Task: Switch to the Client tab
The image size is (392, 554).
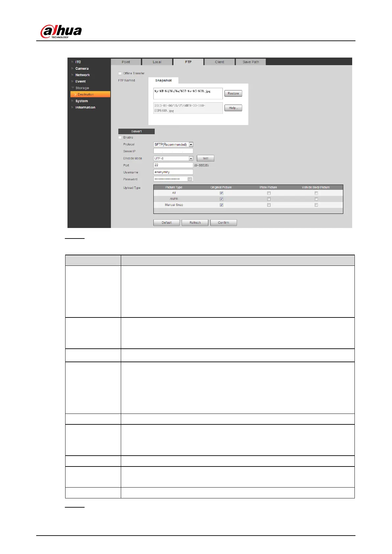Action: [220, 62]
